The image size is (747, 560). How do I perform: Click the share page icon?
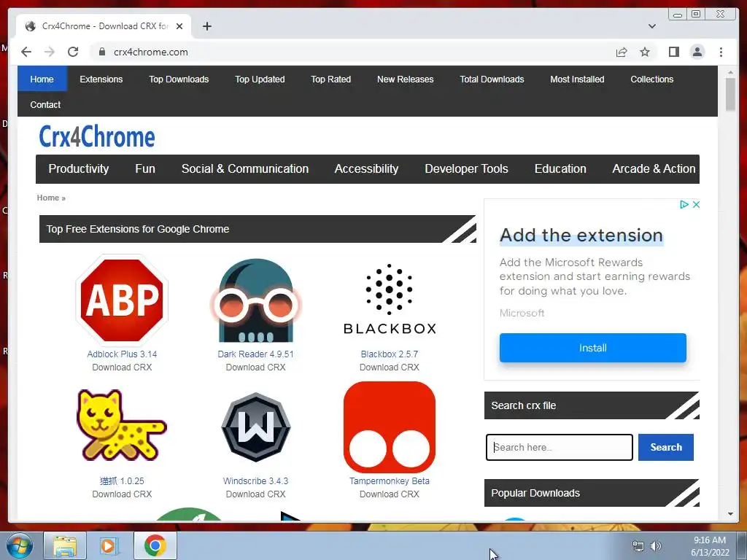(x=622, y=52)
